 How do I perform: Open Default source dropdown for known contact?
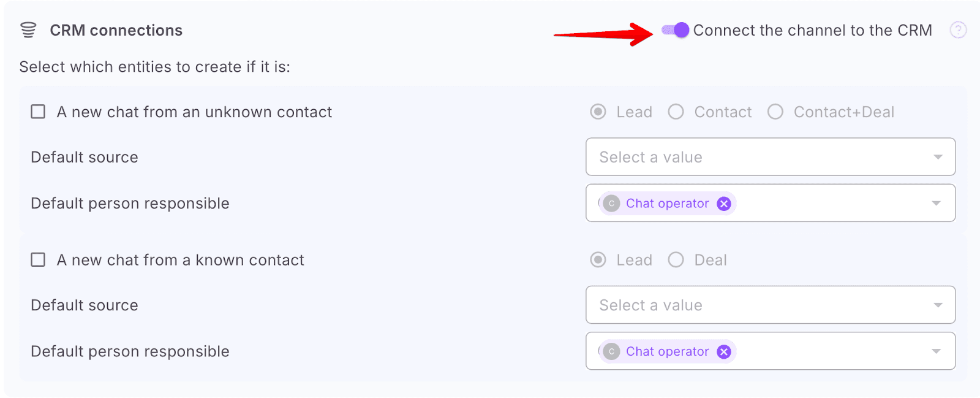click(x=770, y=305)
